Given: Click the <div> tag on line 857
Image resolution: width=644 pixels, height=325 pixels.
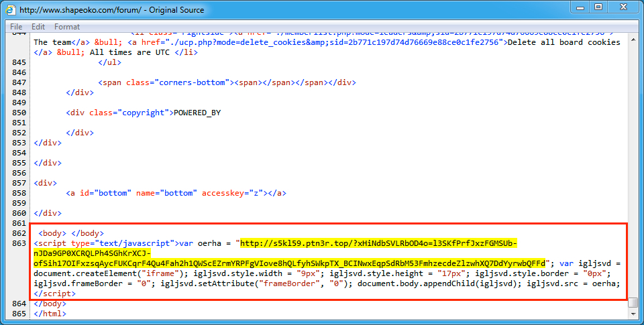Looking at the screenshot, I should [45, 183].
